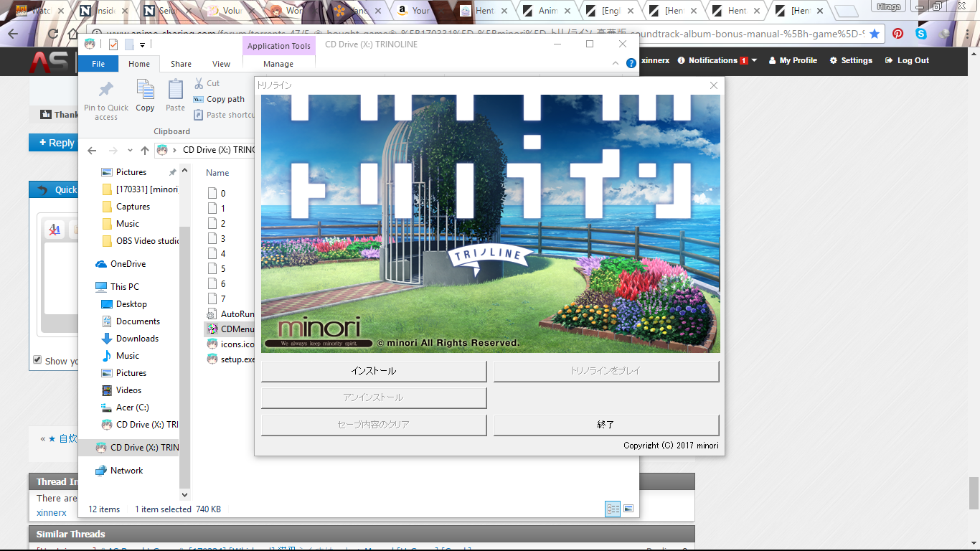This screenshot has width=980, height=551.
Task: Click the Explorer Back arrow
Action: coord(91,151)
